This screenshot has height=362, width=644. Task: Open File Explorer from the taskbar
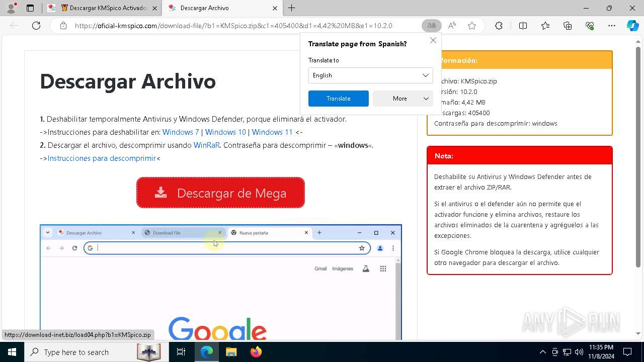pos(231,352)
